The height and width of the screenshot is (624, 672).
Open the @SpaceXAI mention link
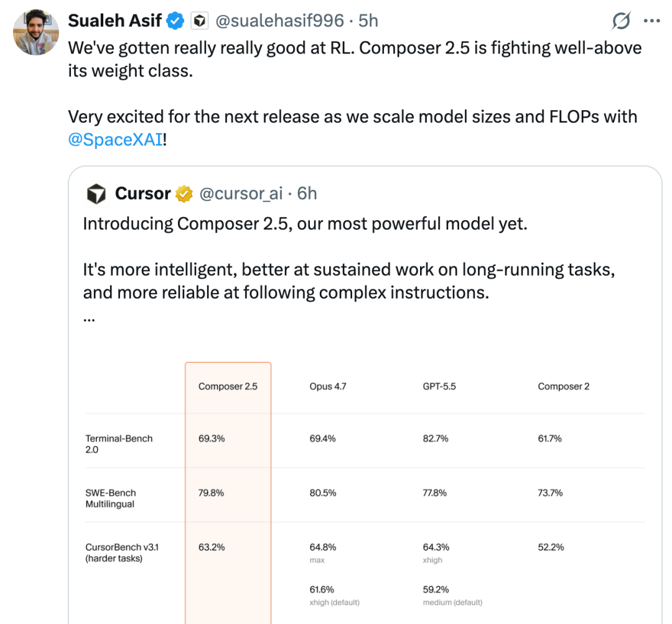click(x=115, y=139)
